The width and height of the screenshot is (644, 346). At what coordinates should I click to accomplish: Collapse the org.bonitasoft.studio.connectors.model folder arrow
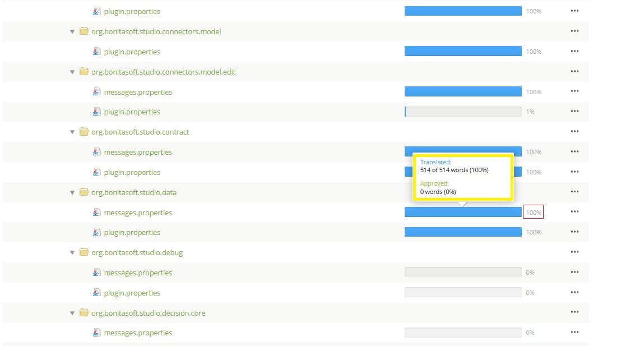(x=72, y=31)
